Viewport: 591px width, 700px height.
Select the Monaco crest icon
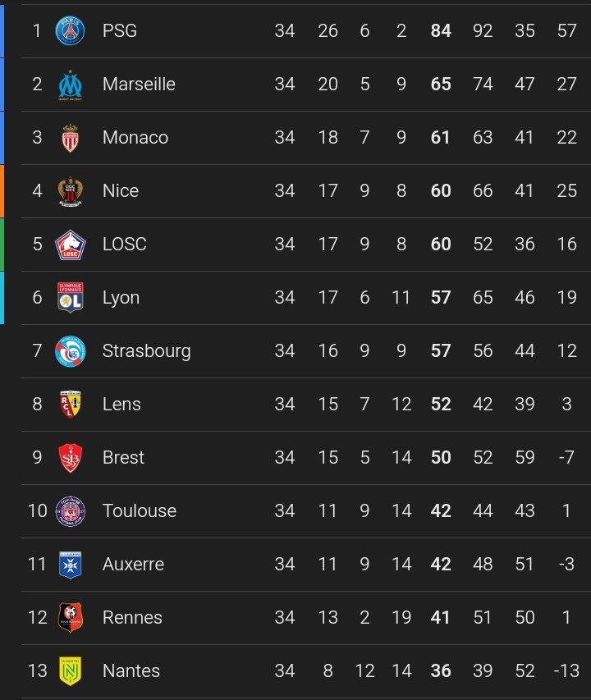click(x=70, y=138)
